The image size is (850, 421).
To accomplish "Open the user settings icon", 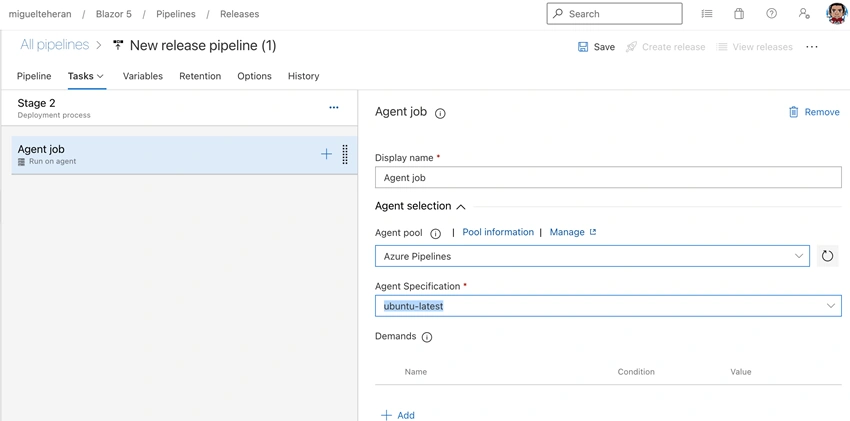I will pyautogui.click(x=804, y=14).
